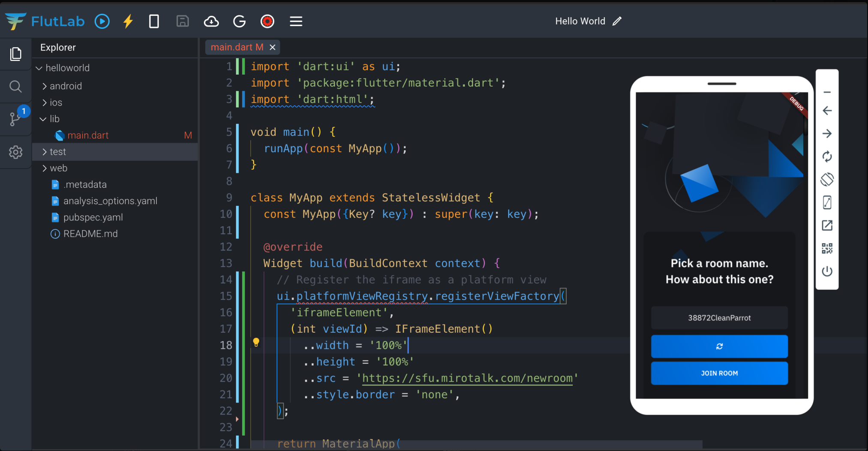Save the project via the save icon
Viewport: 868px width, 451px height.
pyautogui.click(x=183, y=21)
